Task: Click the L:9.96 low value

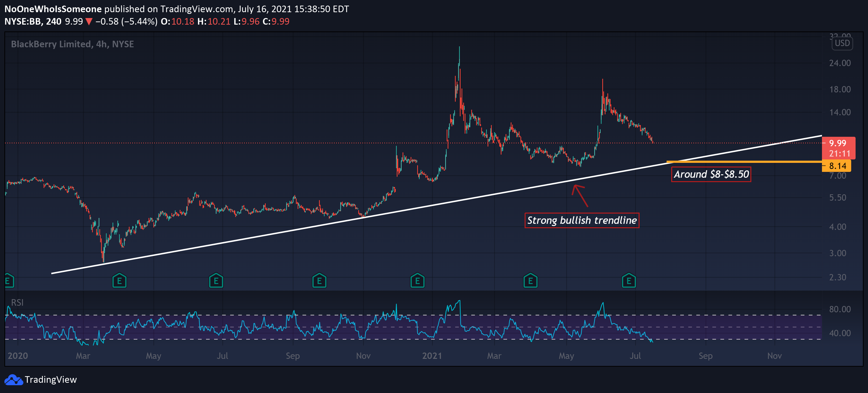Action: (247, 21)
